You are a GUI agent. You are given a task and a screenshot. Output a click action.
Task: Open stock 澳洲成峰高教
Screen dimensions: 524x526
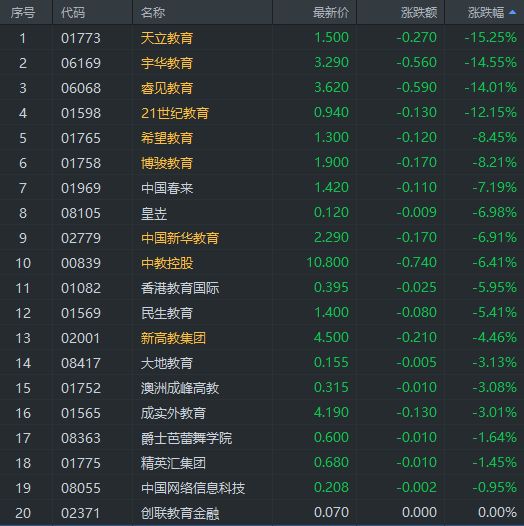[x=180, y=388]
